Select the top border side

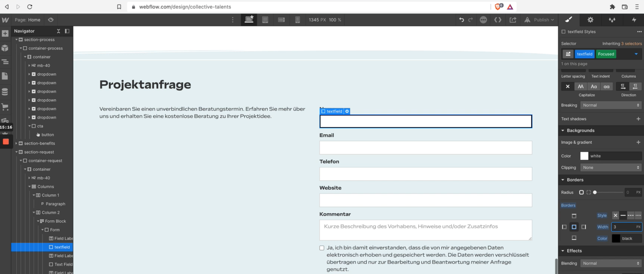574,216
